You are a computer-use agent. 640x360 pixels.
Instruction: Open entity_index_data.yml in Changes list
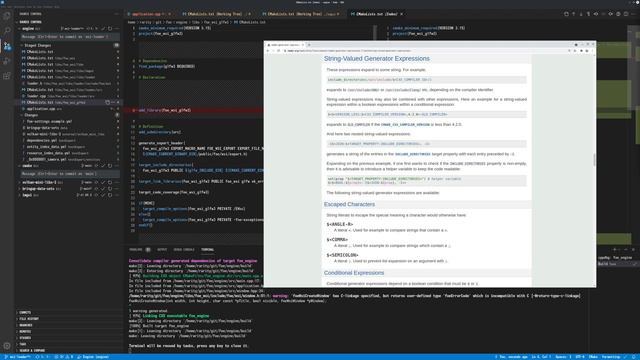coord(69,147)
